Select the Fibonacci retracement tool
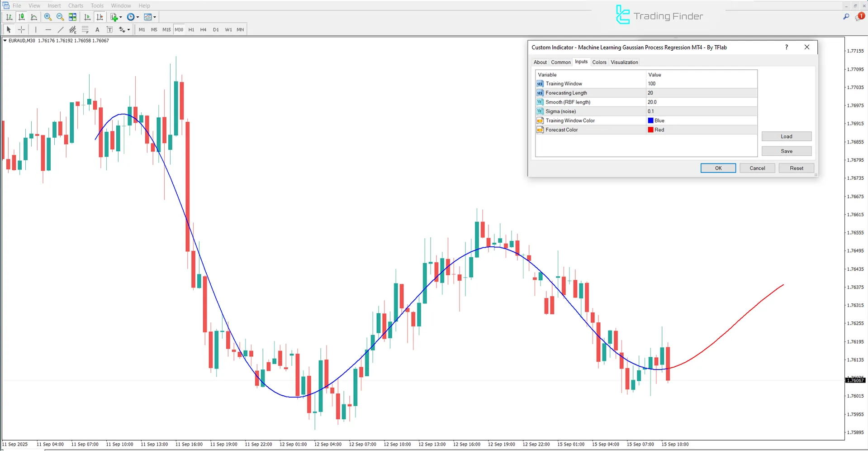Screen dimensions: 868x451 [x=85, y=30]
